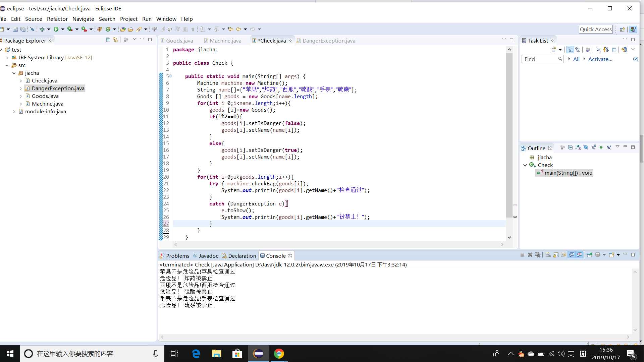Click the Find field in Task List
Viewport: 644px width, 362px height.
tap(542, 59)
